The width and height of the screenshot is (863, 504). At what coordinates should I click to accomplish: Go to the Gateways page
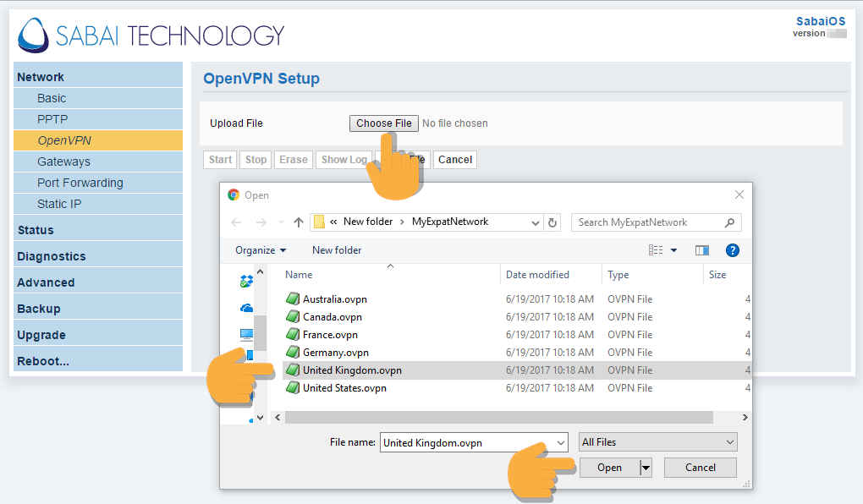98,162
